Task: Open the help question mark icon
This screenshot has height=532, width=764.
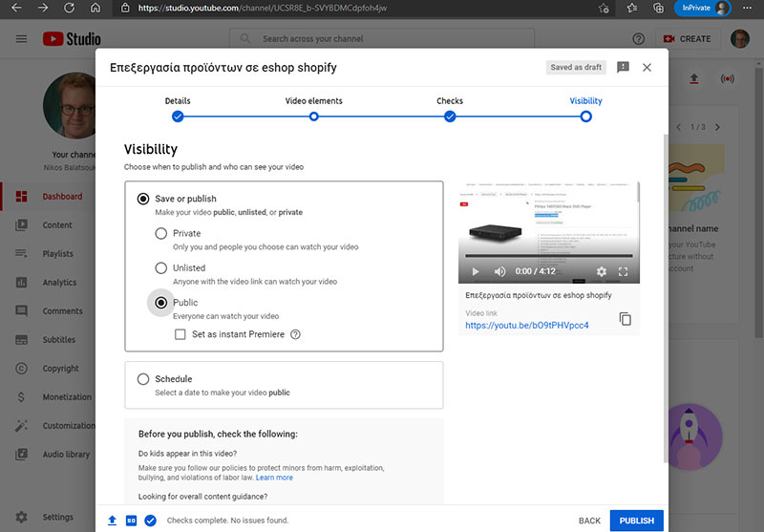Action: tap(638, 38)
